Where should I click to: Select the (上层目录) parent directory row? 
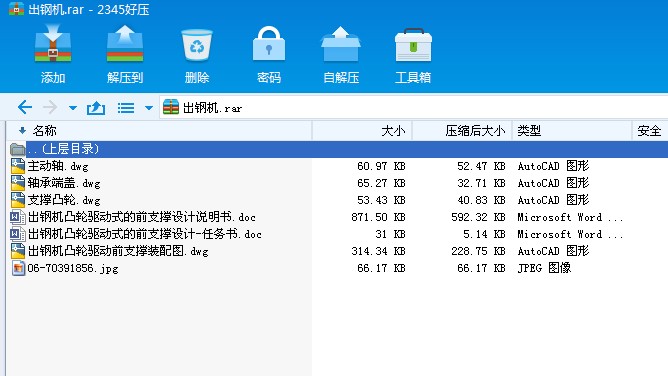(x=337, y=149)
